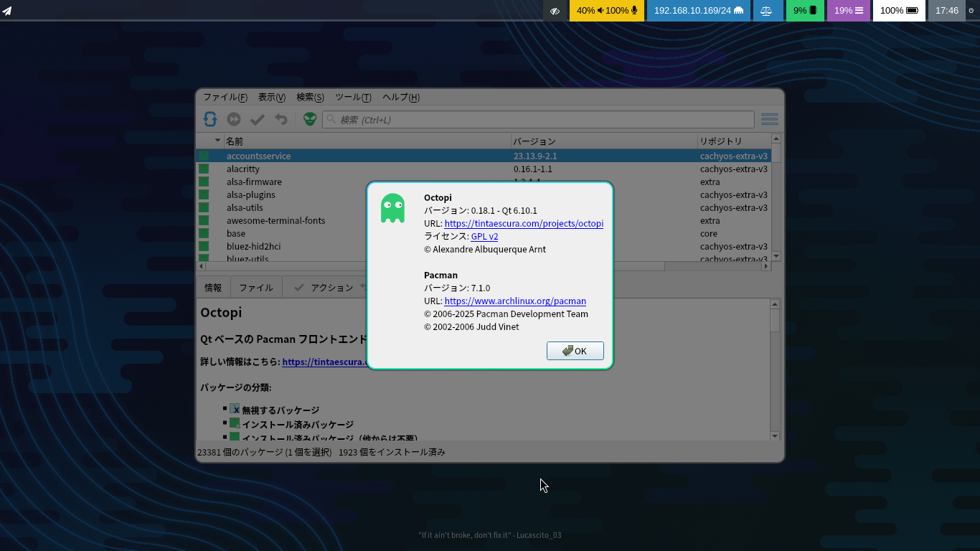The height and width of the screenshot is (551, 980).
Task: Select the alsa-firmware package row
Action: (484, 182)
